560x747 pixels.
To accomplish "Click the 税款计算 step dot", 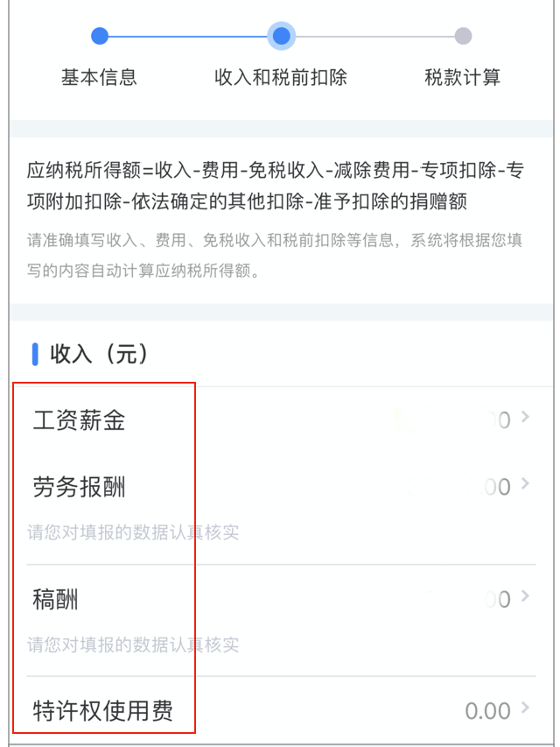I will point(463,36).
